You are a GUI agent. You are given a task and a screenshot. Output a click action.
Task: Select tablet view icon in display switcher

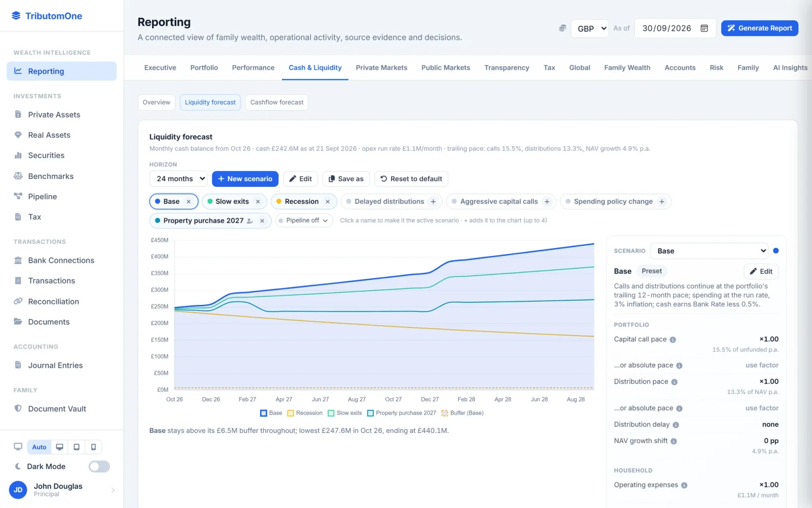pyautogui.click(x=77, y=447)
